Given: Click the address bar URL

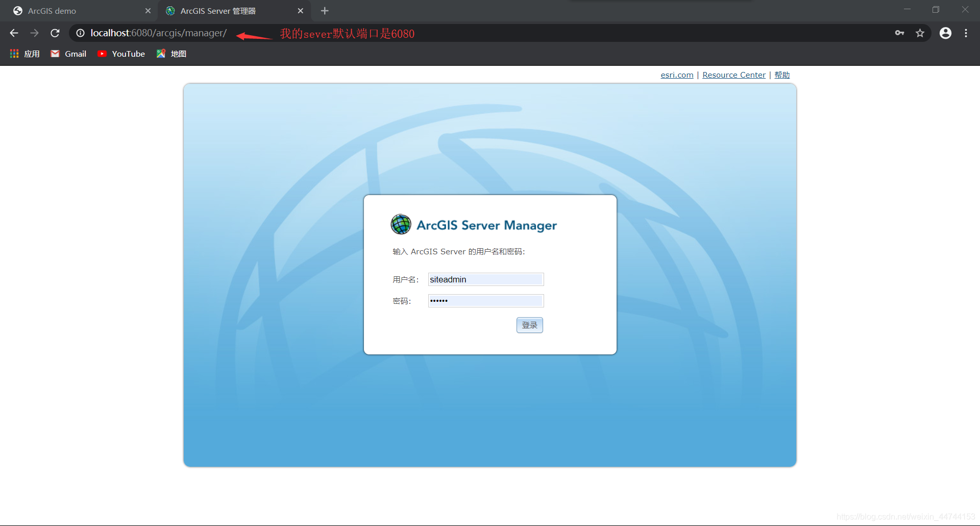Looking at the screenshot, I should pyautogui.click(x=159, y=33).
